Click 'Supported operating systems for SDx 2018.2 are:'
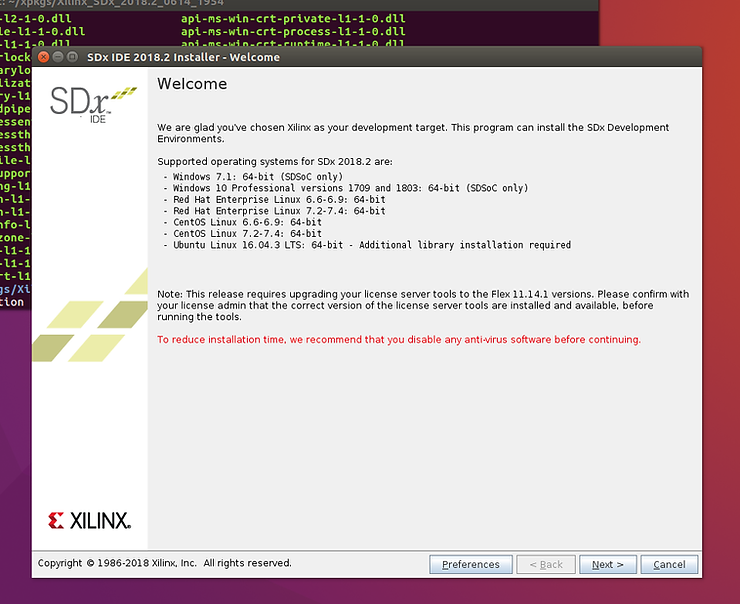 click(275, 161)
